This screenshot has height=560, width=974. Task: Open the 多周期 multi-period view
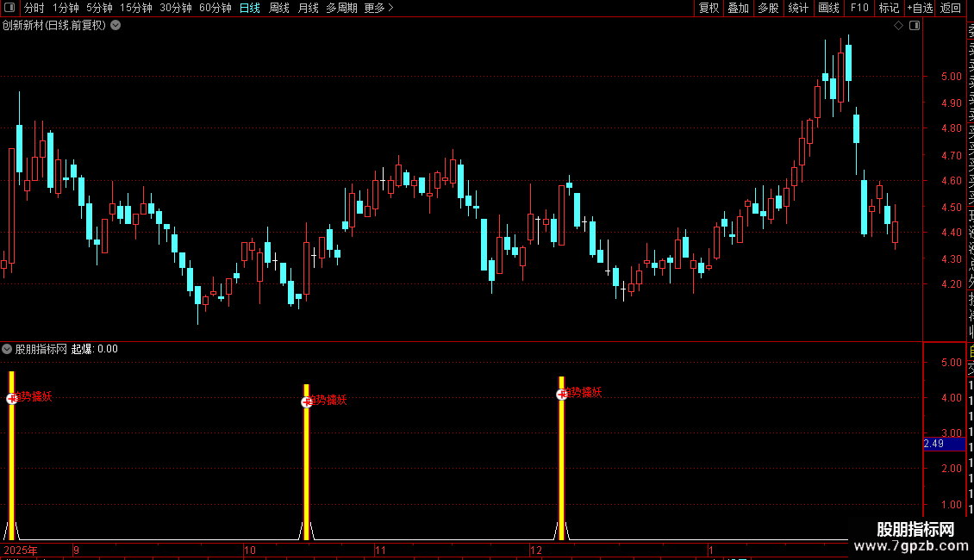pyautogui.click(x=341, y=8)
